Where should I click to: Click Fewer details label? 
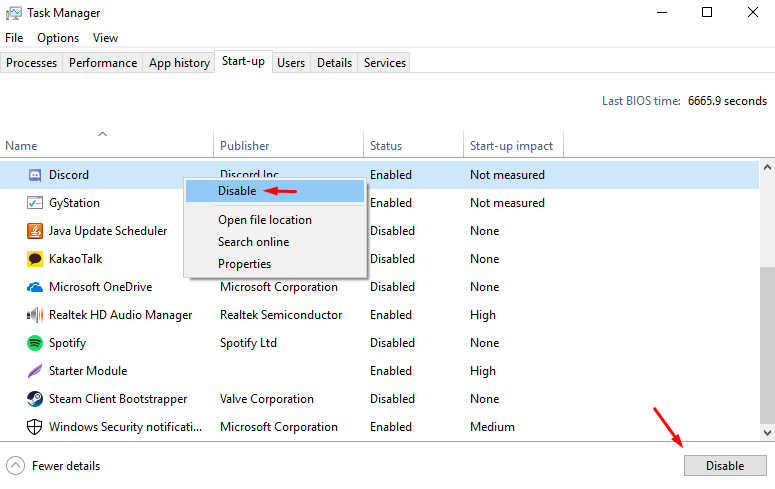coord(66,466)
